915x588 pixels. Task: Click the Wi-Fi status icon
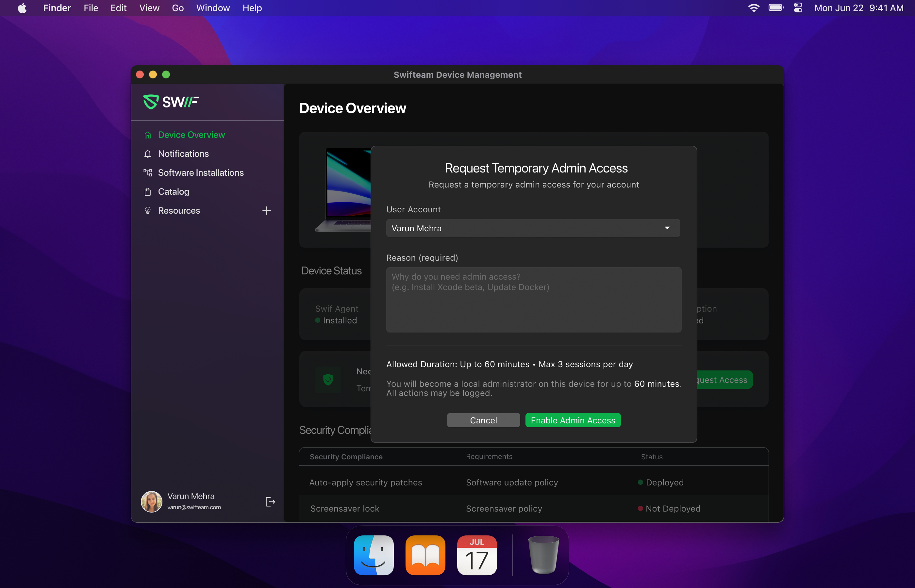(753, 8)
